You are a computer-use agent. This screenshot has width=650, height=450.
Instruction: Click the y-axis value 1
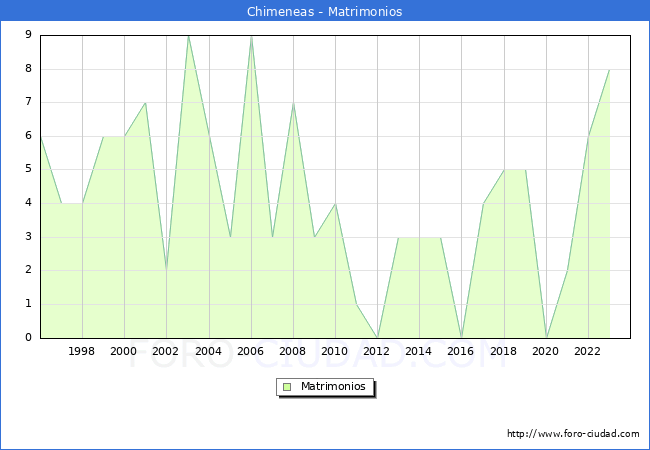click(28, 304)
